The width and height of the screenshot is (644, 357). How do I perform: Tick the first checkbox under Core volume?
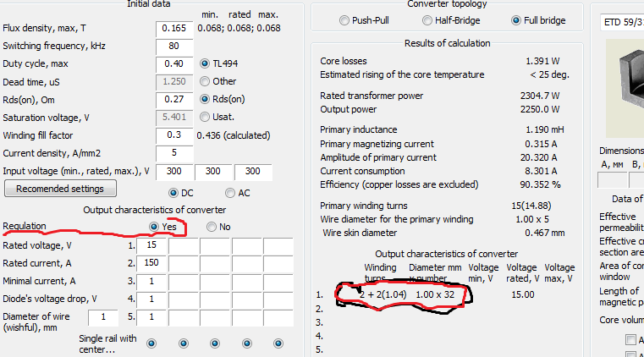coord(630,339)
